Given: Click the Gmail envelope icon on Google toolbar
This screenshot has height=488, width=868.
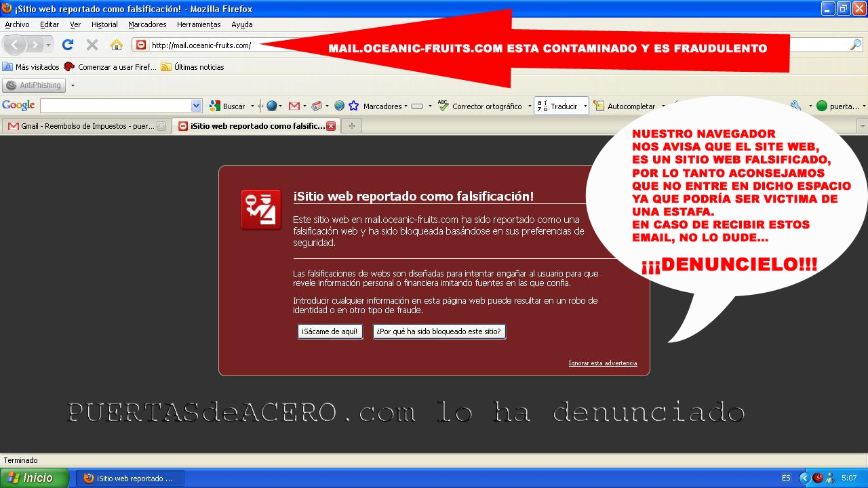Looking at the screenshot, I should [x=294, y=106].
